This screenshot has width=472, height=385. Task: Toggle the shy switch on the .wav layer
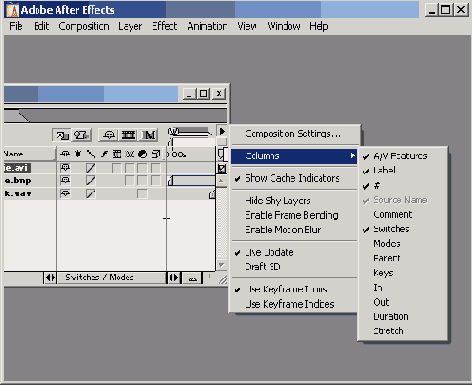tap(65, 194)
